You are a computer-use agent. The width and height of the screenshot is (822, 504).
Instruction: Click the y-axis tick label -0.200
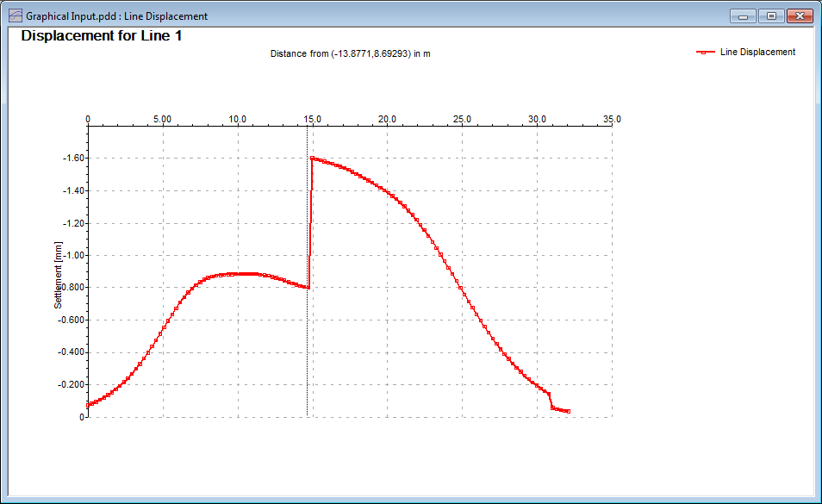coord(71,384)
